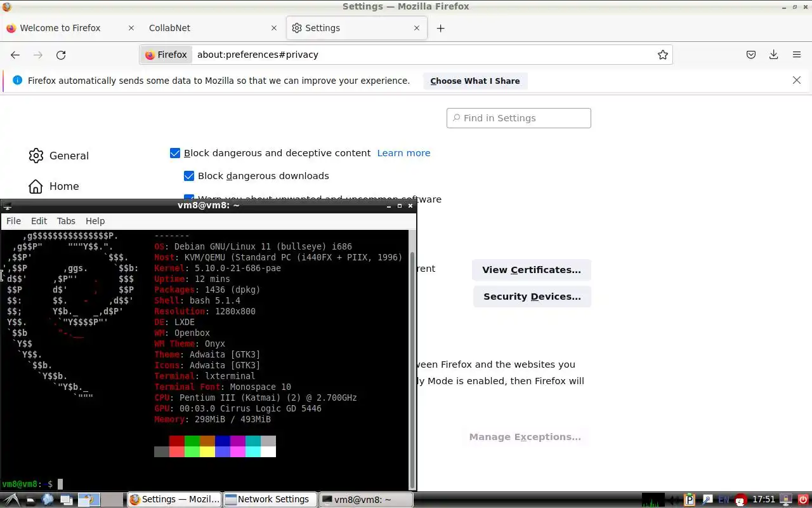Open the Tabs menu in the terminal

coord(66,221)
